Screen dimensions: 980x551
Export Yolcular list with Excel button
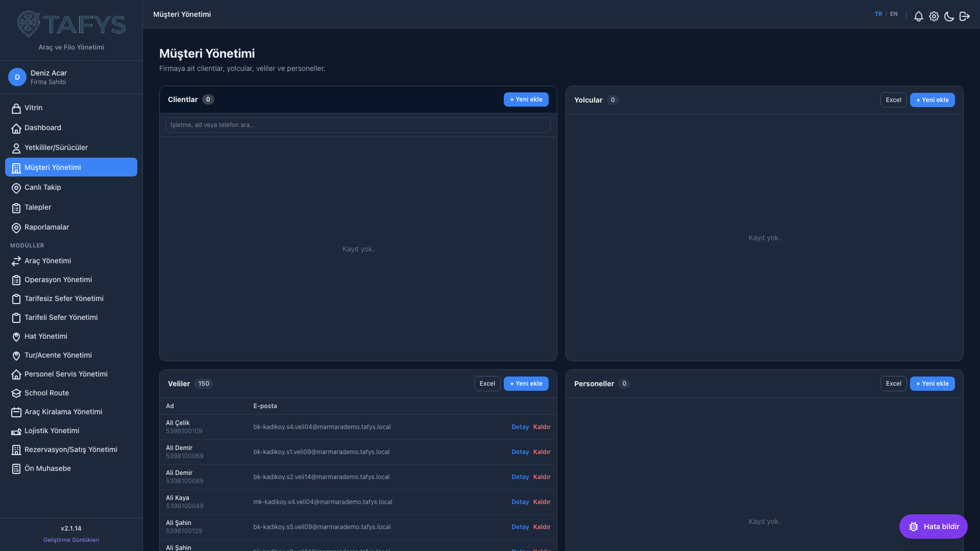[x=893, y=100]
